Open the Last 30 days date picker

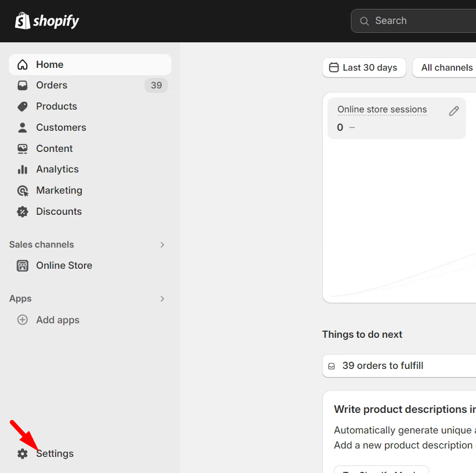[364, 68]
